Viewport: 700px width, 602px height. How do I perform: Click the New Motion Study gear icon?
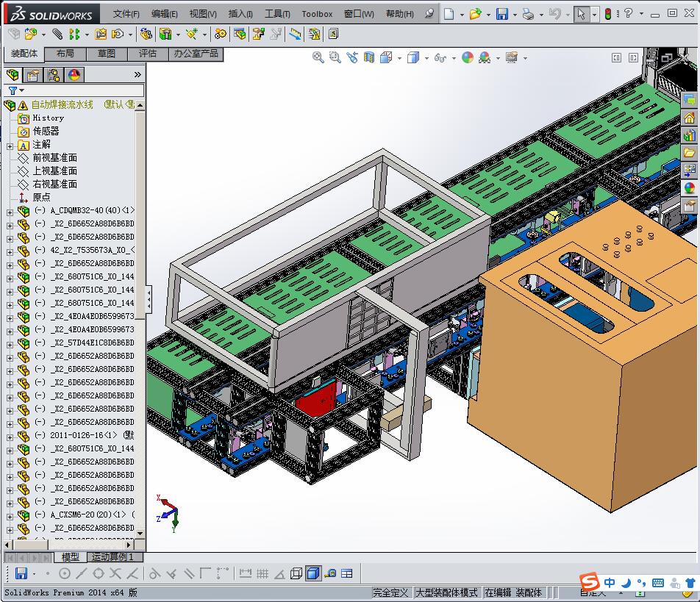point(220,34)
